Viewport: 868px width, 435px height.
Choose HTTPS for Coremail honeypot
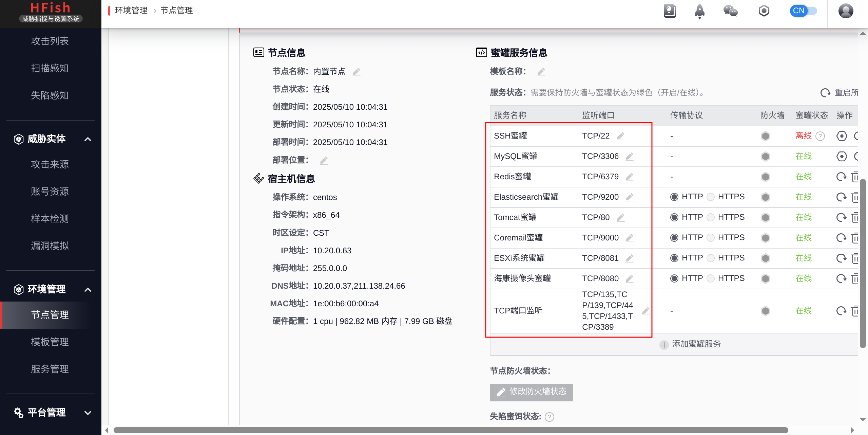(711, 238)
